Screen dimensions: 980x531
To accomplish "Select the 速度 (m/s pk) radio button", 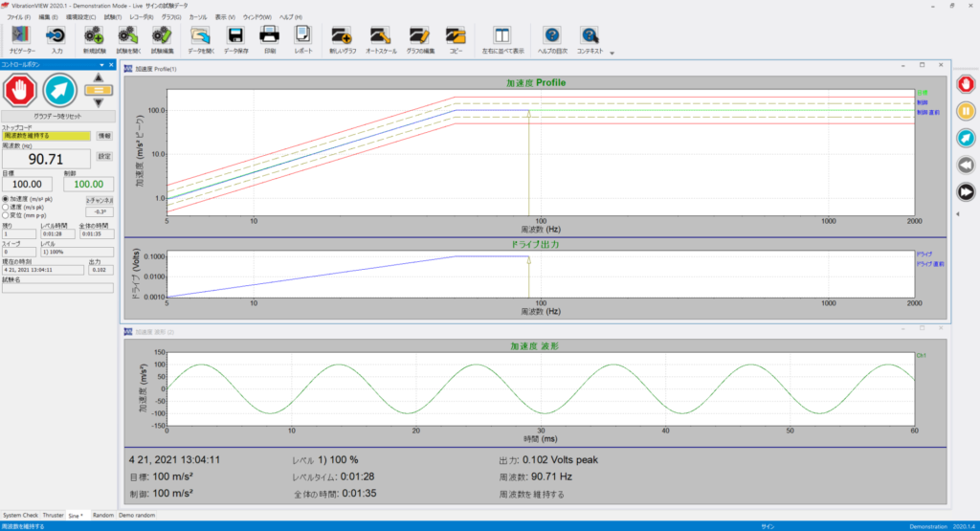I will click(6, 207).
